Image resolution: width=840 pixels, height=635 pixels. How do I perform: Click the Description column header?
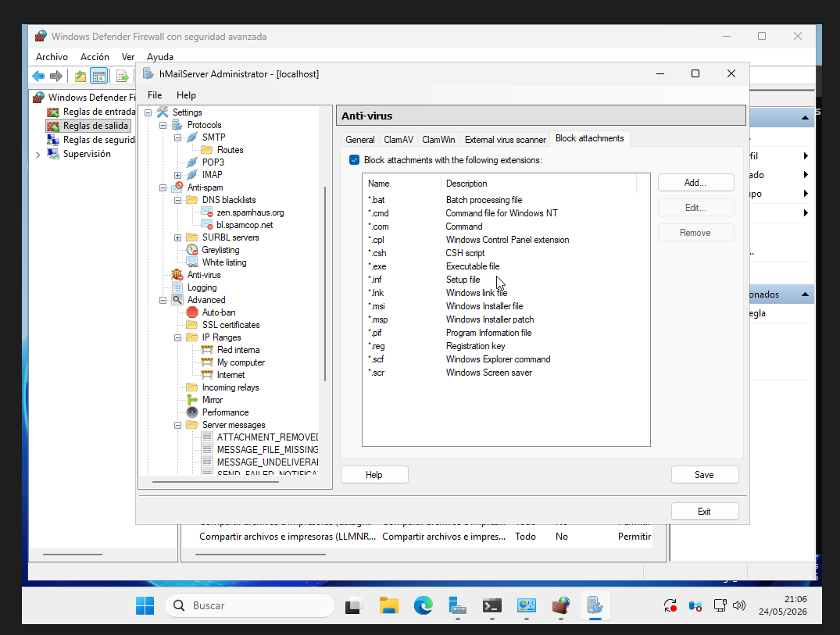[538, 183]
